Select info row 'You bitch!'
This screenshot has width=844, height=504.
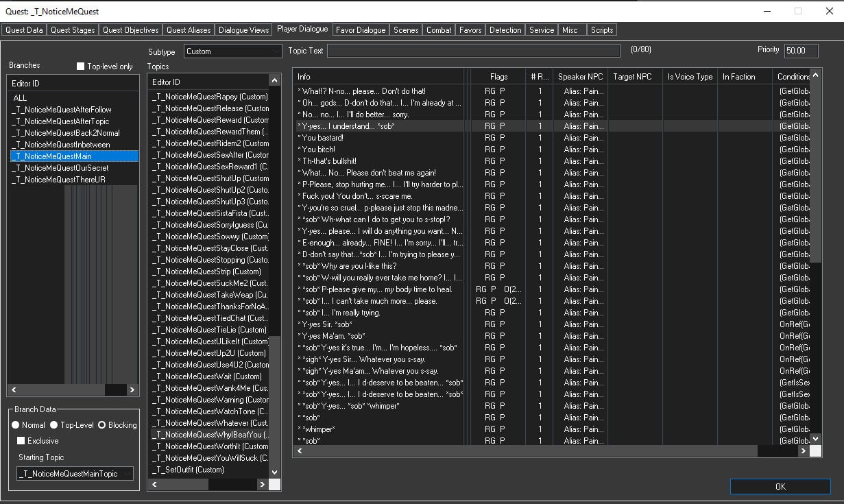552,149
